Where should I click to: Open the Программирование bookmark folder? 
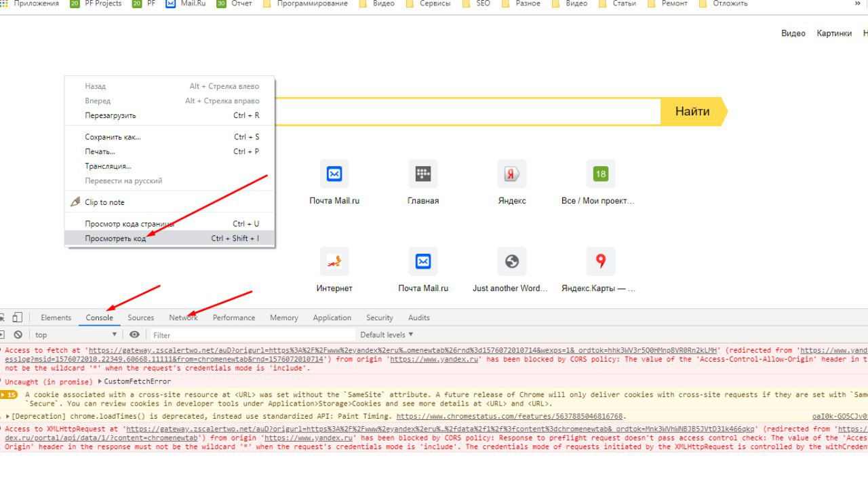coord(305,3)
